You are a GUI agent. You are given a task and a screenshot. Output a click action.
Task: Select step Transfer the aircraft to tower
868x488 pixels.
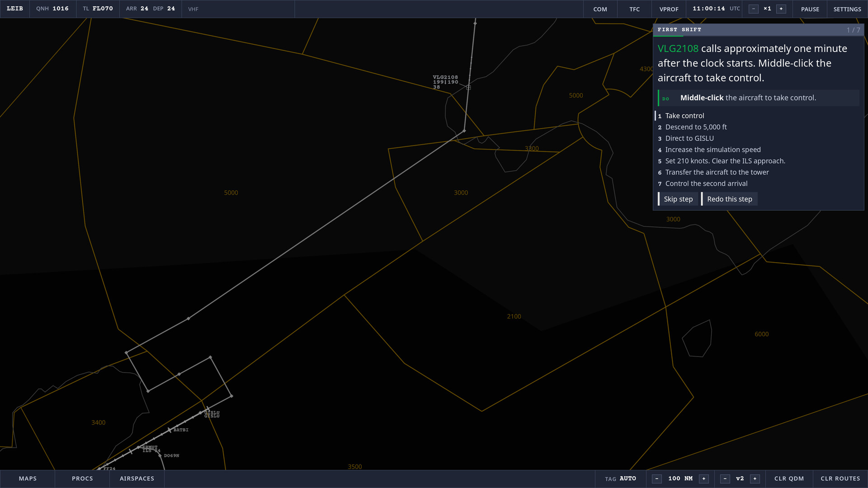tap(758, 172)
